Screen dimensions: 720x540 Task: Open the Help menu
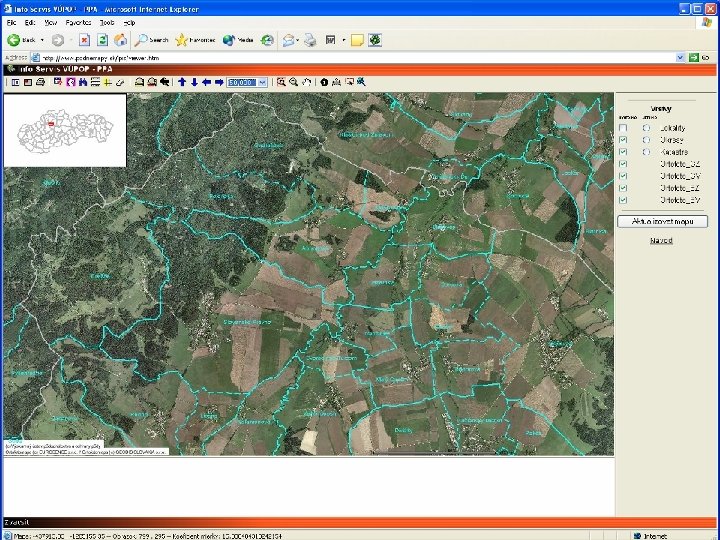point(129,22)
